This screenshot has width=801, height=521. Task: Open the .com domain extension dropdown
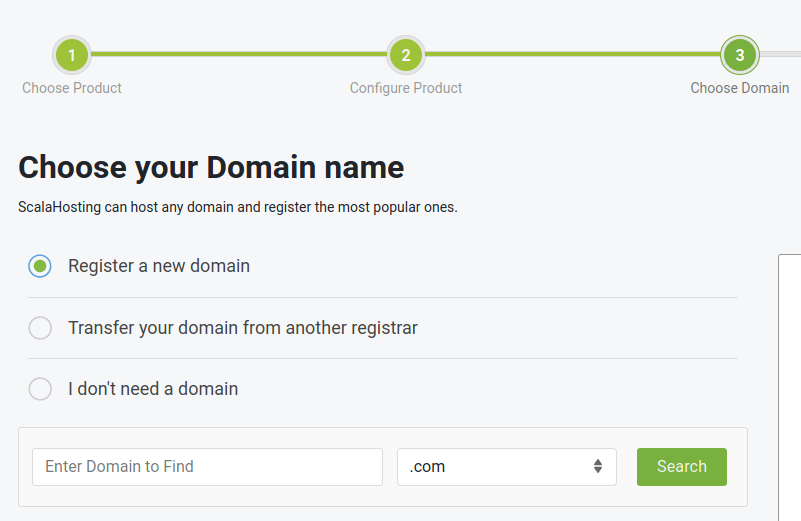click(495, 467)
